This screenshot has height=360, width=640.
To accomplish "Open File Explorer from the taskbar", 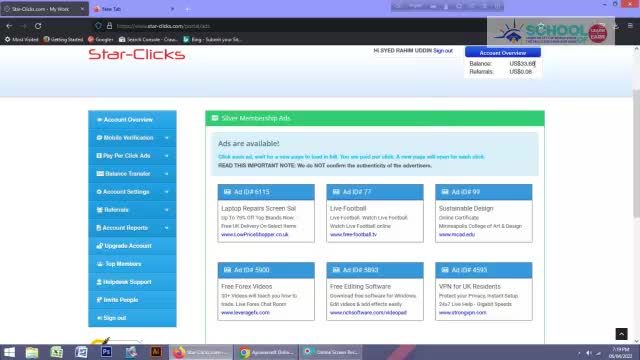I will pos(32,352).
